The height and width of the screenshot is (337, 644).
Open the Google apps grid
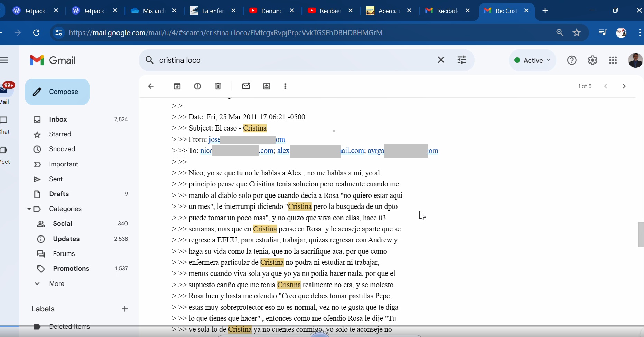[x=613, y=60]
